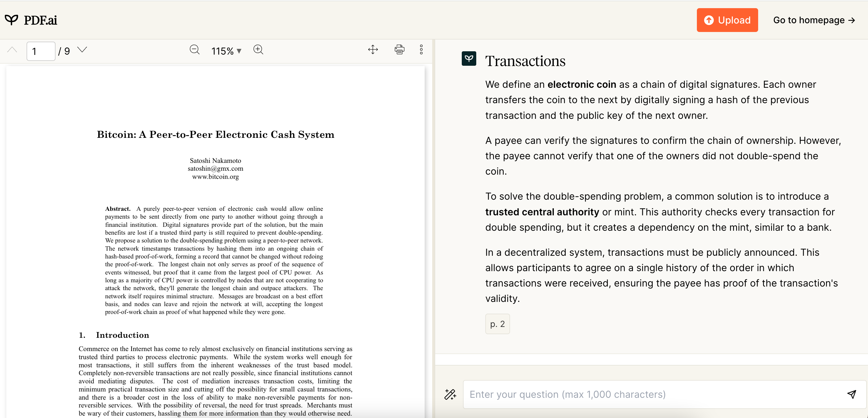Open page 2 via the p. 2 citation
This screenshot has height=418, width=868.
point(497,324)
